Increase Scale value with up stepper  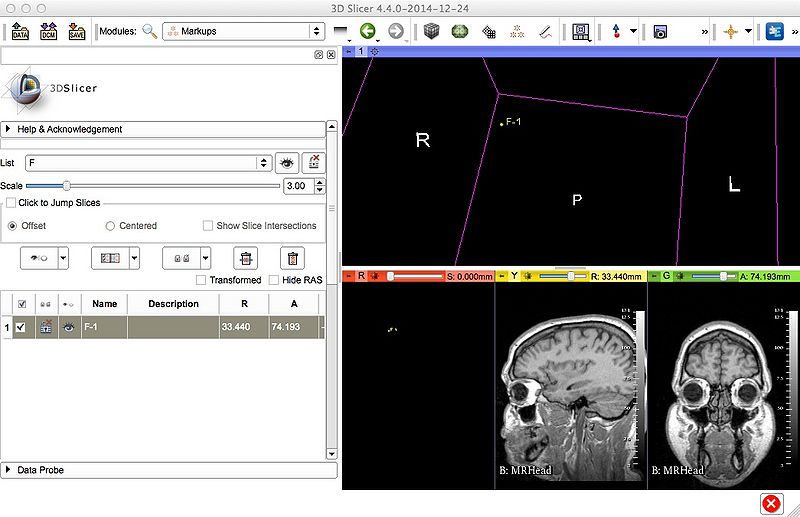click(x=320, y=182)
